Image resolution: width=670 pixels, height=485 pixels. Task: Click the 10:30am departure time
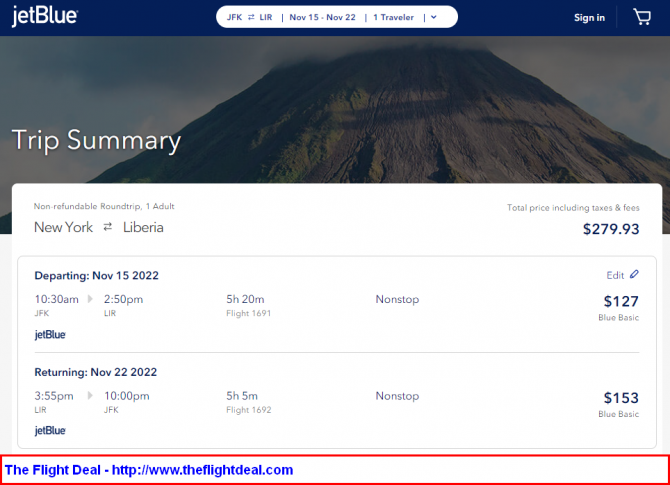coord(56,299)
